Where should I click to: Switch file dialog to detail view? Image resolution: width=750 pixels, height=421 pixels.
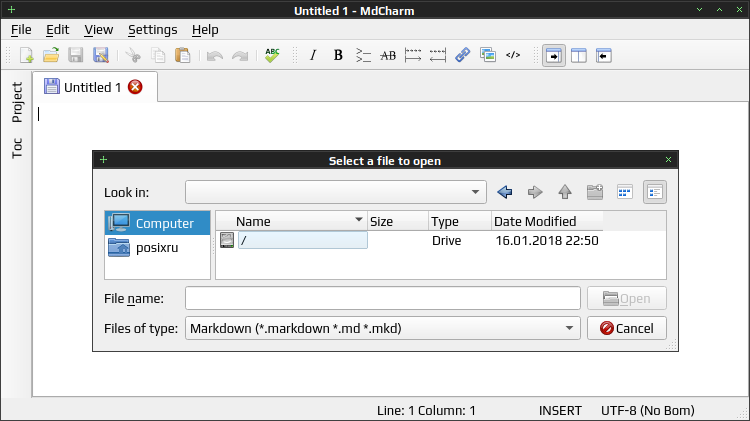coord(655,192)
